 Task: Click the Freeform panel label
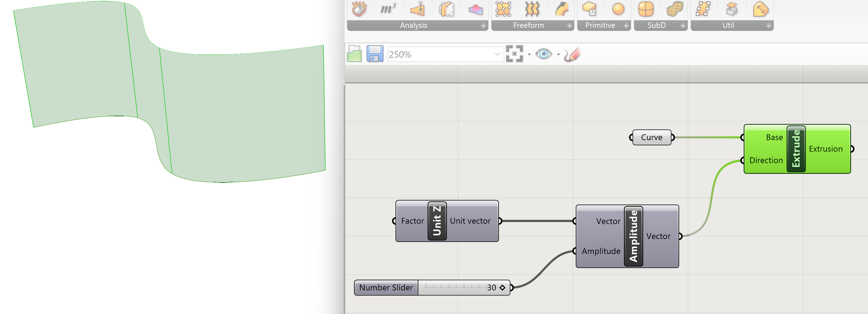click(528, 26)
